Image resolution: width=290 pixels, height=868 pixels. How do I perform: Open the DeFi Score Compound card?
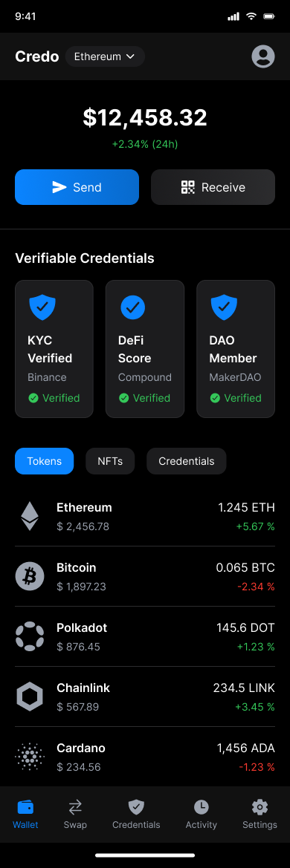coord(145,349)
